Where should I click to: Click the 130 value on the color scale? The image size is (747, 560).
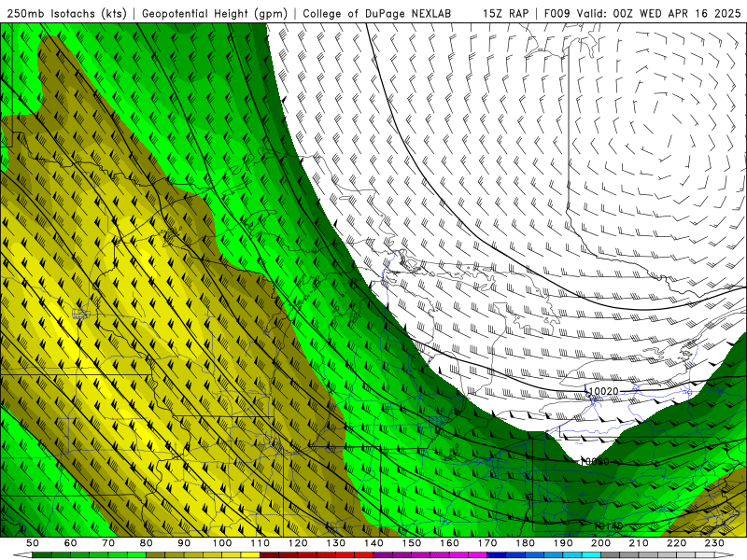pos(336,543)
